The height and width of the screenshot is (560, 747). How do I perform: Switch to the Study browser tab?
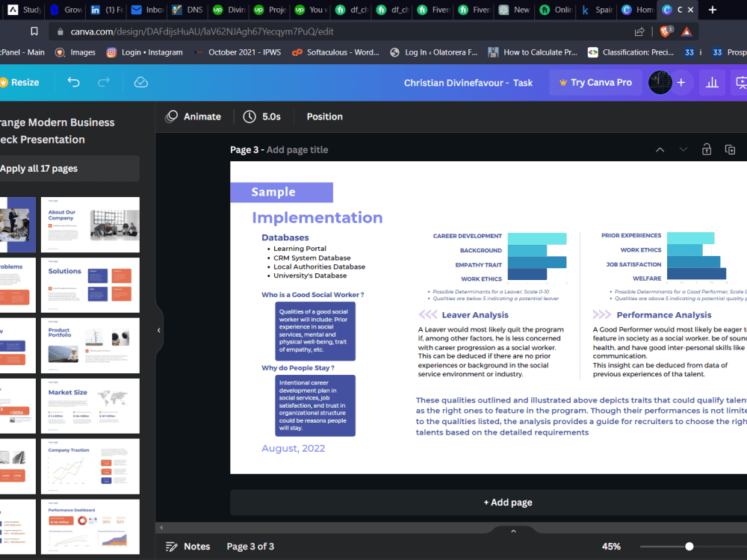click(24, 10)
